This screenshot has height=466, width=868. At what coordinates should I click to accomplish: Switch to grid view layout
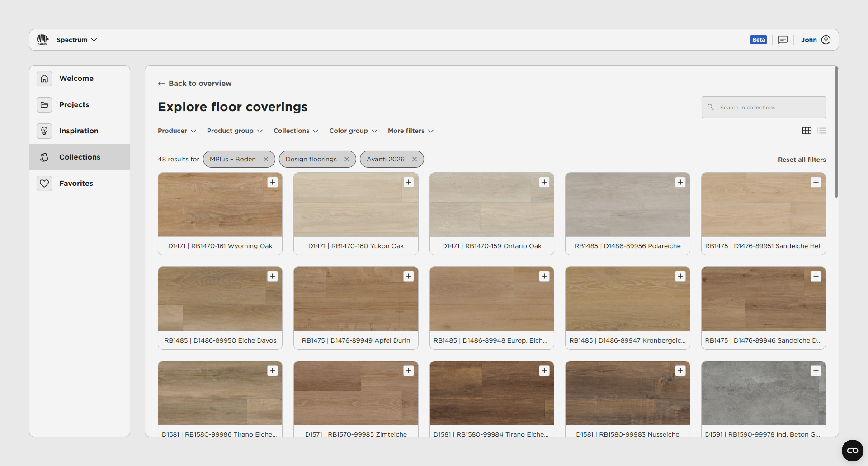click(807, 131)
